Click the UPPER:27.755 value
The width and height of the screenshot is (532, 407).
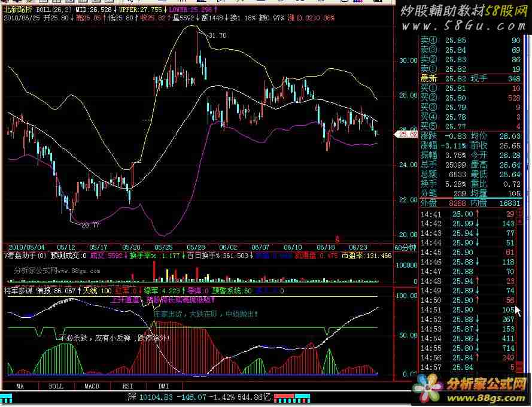(141, 10)
